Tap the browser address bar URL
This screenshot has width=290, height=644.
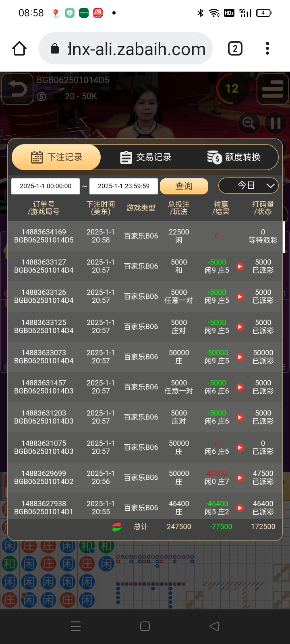pos(136,49)
